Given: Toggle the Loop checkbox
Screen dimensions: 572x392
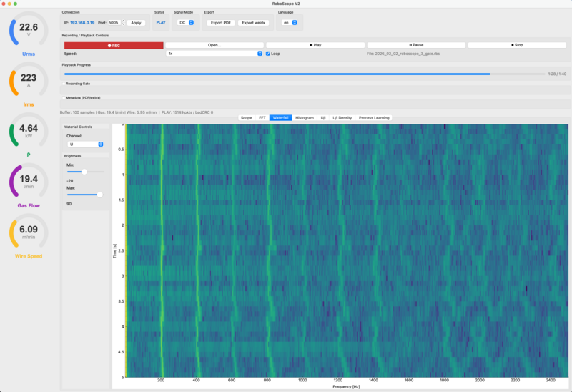Looking at the screenshot, I should coord(268,54).
